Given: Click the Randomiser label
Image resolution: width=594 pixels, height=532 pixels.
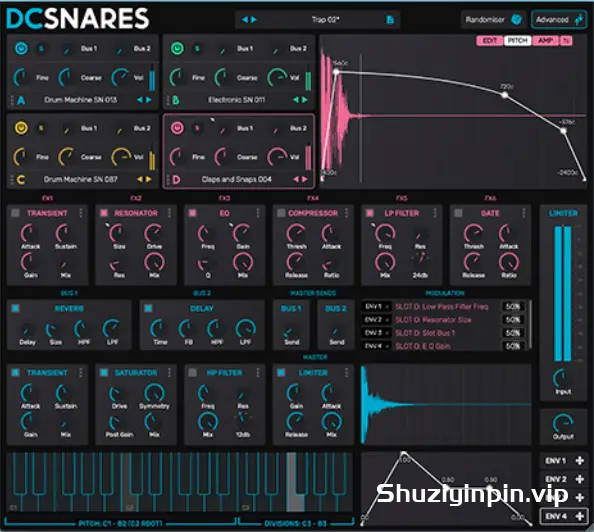Looking at the screenshot, I should pos(485,19).
